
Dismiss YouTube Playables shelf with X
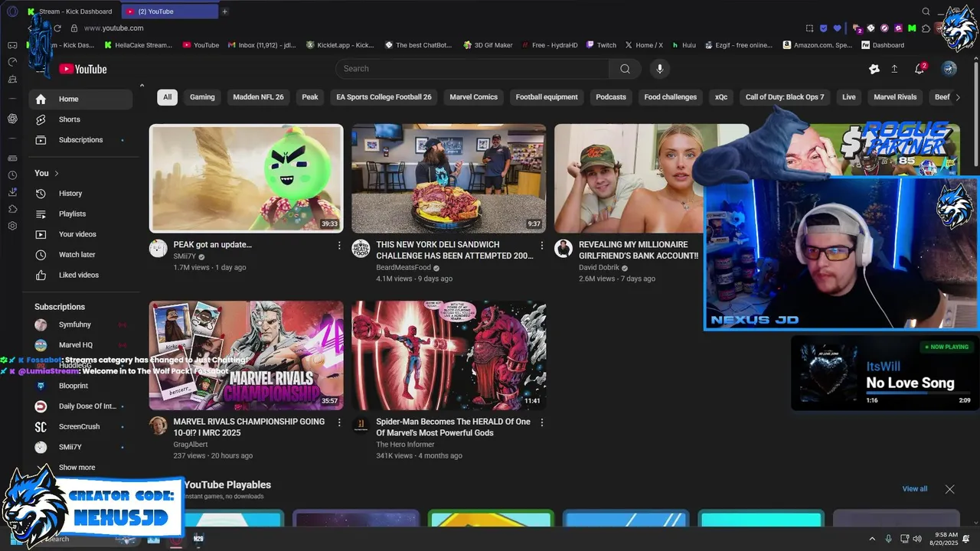coord(949,489)
